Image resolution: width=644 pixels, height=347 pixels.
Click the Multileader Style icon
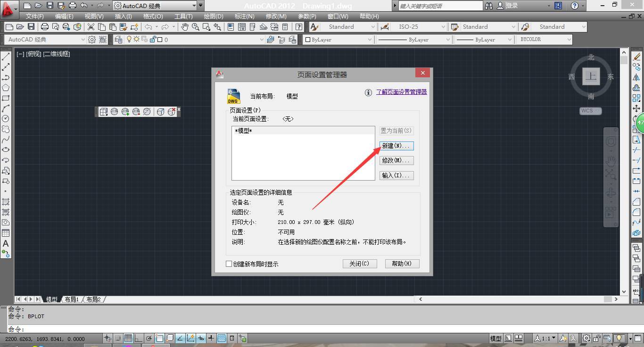pyautogui.click(x=525, y=27)
